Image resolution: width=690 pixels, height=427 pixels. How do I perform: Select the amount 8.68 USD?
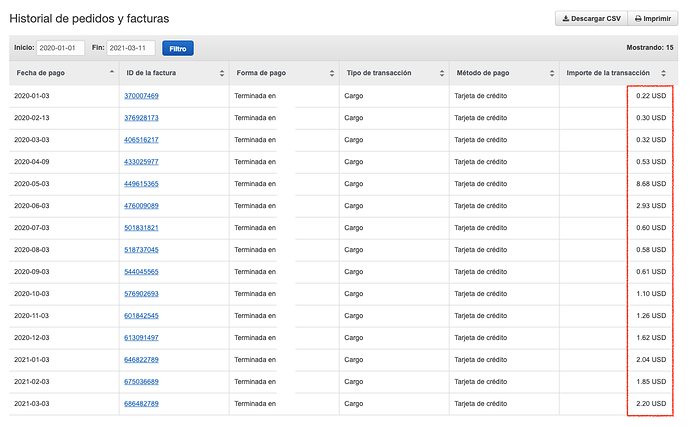[x=651, y=184]
